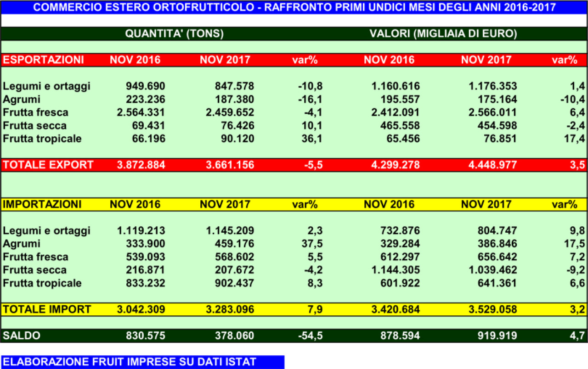
Task: Click the red ESPORTAZIONI section header
Action: [x=44, y=60]
